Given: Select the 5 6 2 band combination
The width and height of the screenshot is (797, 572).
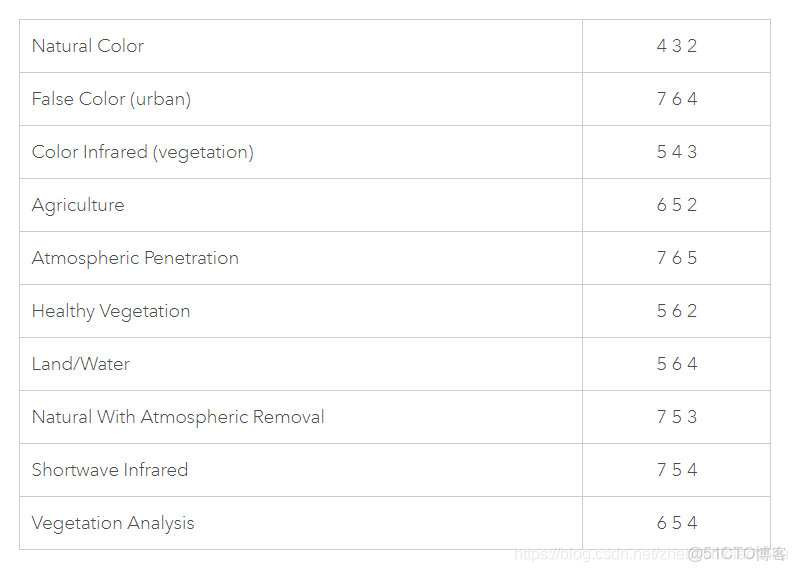Looking at the screenshot, I should click(x=677, y=311).
